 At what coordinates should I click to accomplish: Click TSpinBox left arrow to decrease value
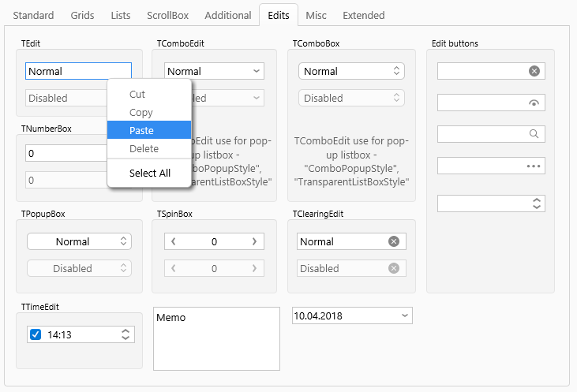click(x=174, y=241)
